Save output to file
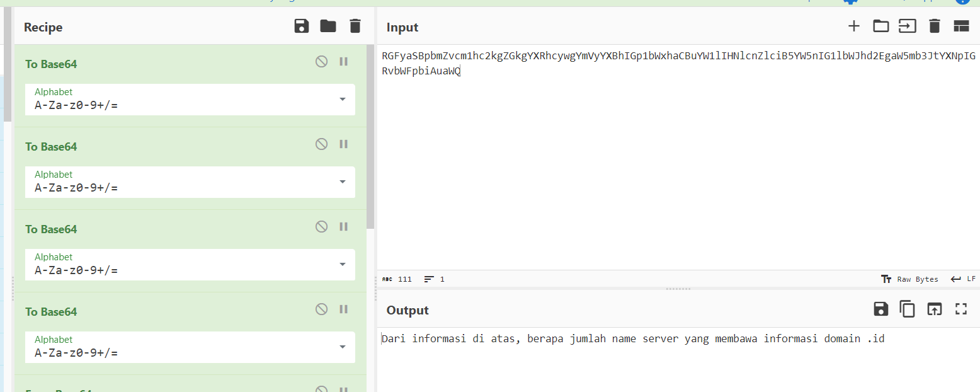The width and height of the screenshot is (980, 392). (x=880, y=309)
